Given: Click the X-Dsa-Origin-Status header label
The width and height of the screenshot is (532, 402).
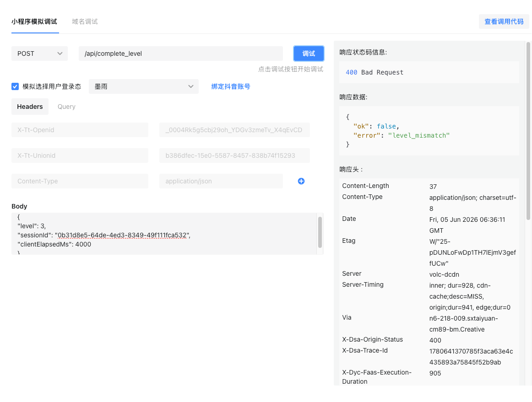Looking at the screenshot, I should click(372, 339).
